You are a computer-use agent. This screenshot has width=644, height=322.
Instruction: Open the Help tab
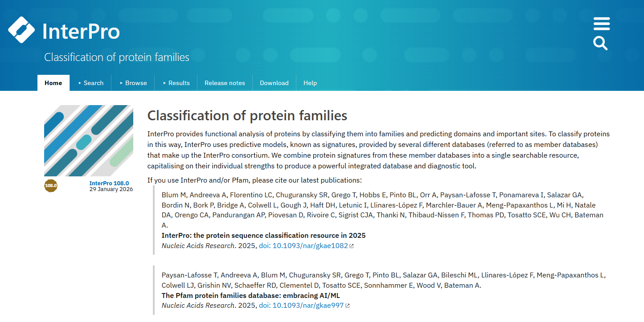coord(310,83)
